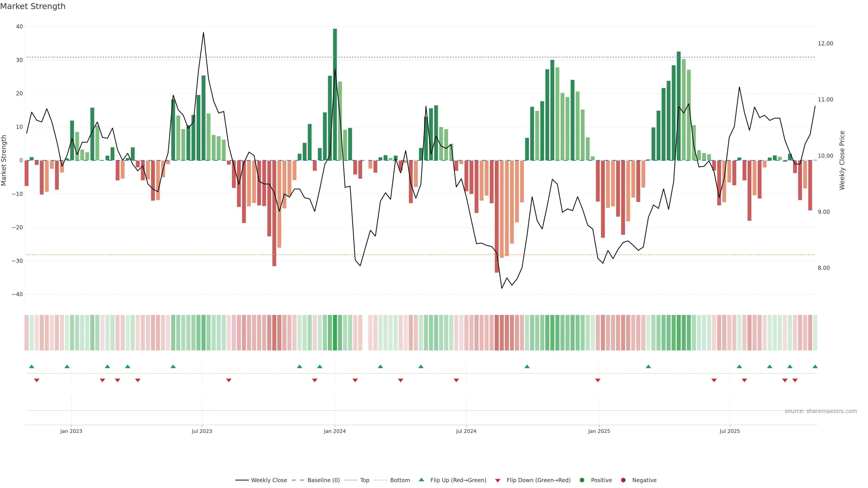The image size is (868, 488).
Task: Click the first green flip-up triangle marker
Action: point(32,366)
